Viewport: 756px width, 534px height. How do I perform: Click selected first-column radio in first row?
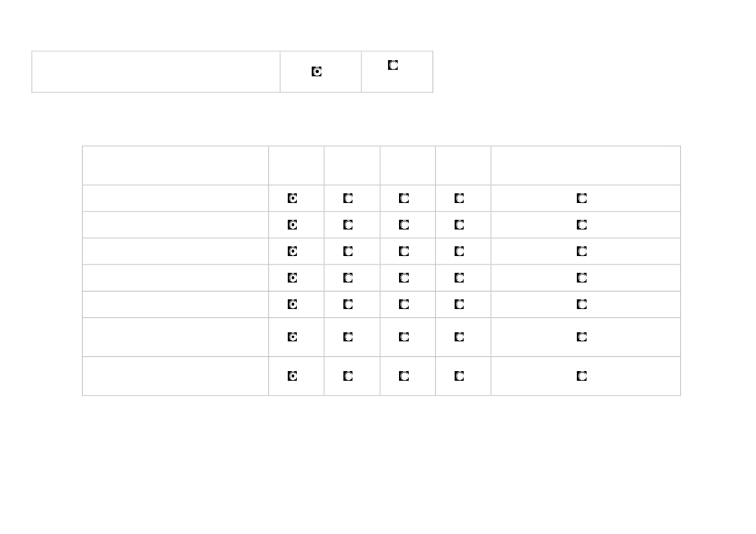coord(292,198)
